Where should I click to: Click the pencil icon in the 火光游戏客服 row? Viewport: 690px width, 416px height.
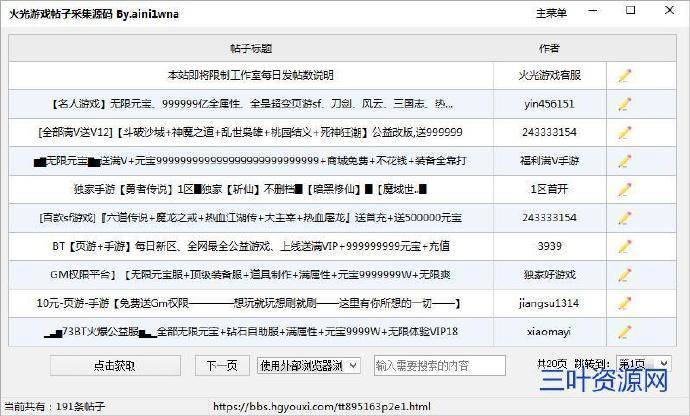[624, 76]
